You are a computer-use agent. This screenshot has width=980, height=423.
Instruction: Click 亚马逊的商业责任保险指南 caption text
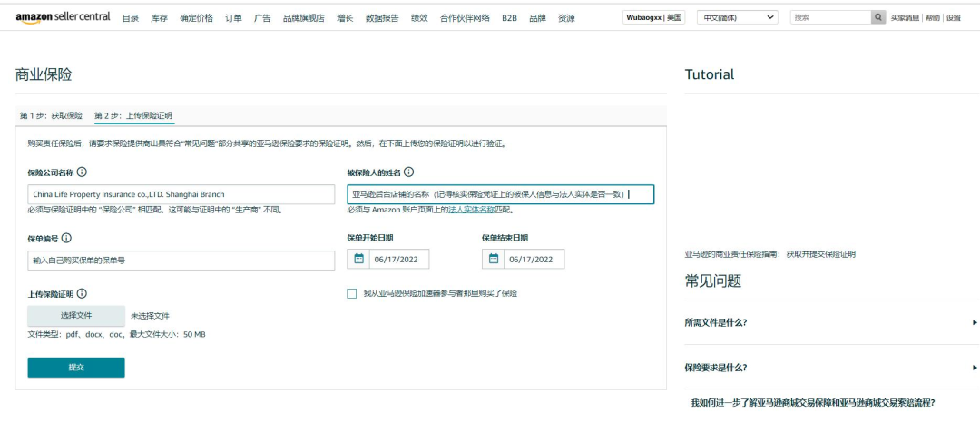pos(770,254)
